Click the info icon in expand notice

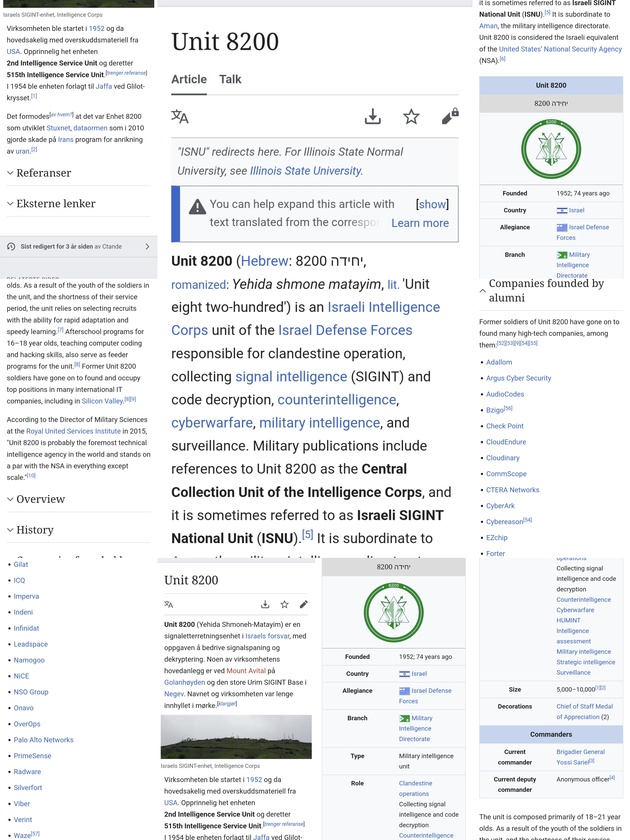pos(197,207)
